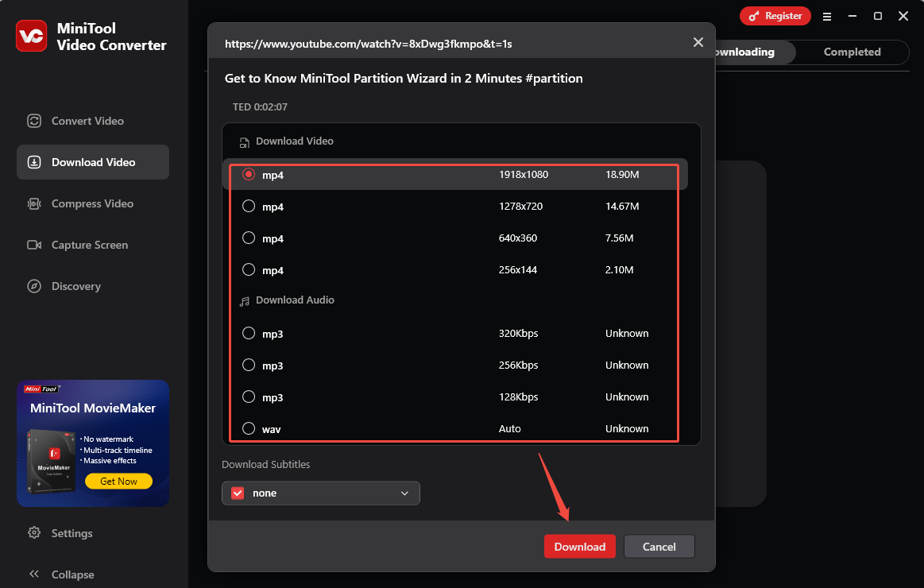Click 'No watermark' text in ad

[x=108, y=439]
